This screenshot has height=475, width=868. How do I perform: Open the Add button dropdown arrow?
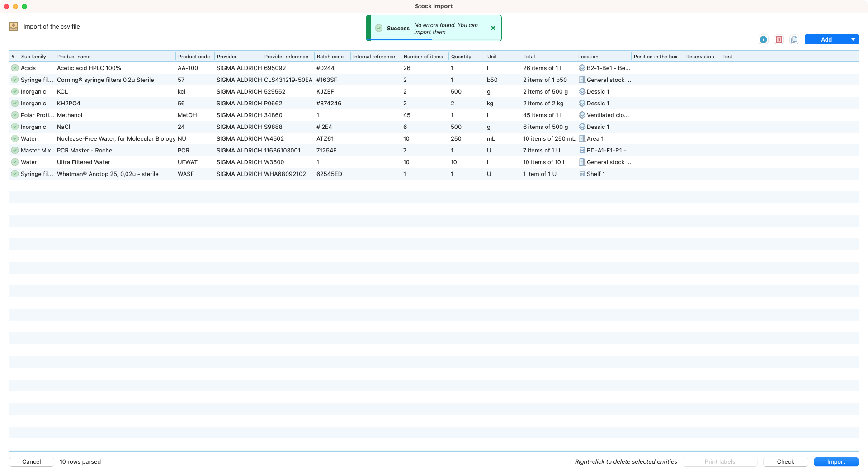tap(853, 39)
